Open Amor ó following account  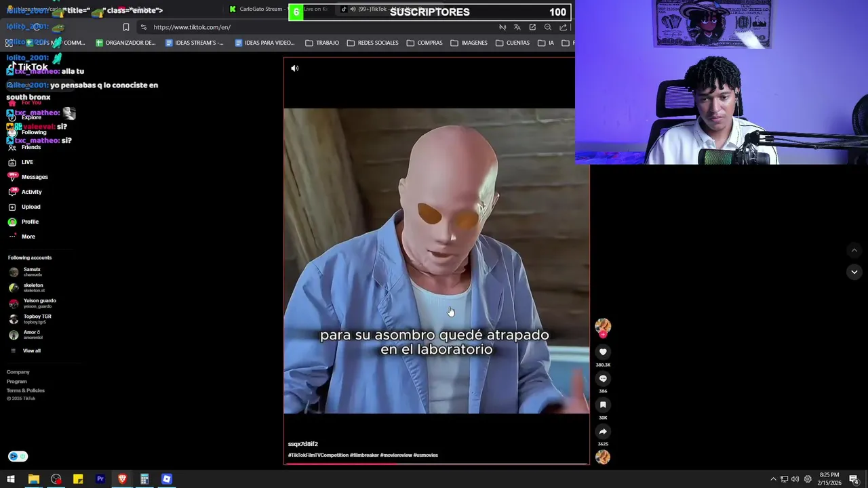pyautogui.click(x=26, y=335)
